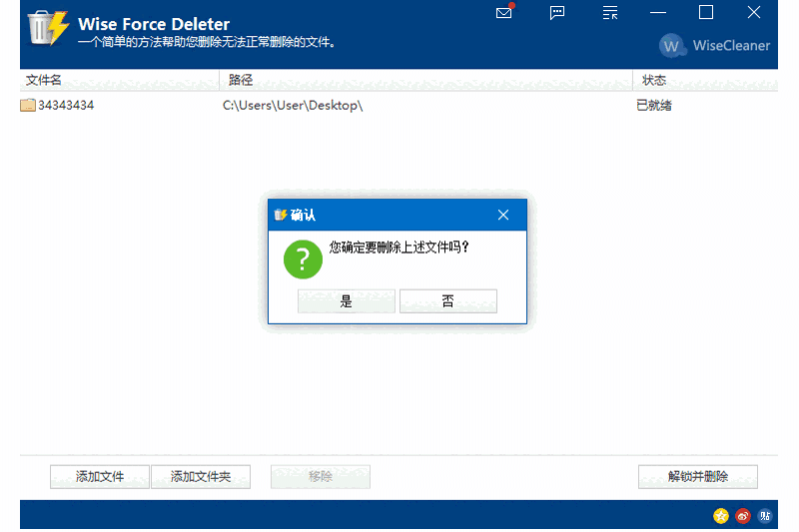Cancel deletion with the 否 button
The image size is (799, 532).
[447, 301]
